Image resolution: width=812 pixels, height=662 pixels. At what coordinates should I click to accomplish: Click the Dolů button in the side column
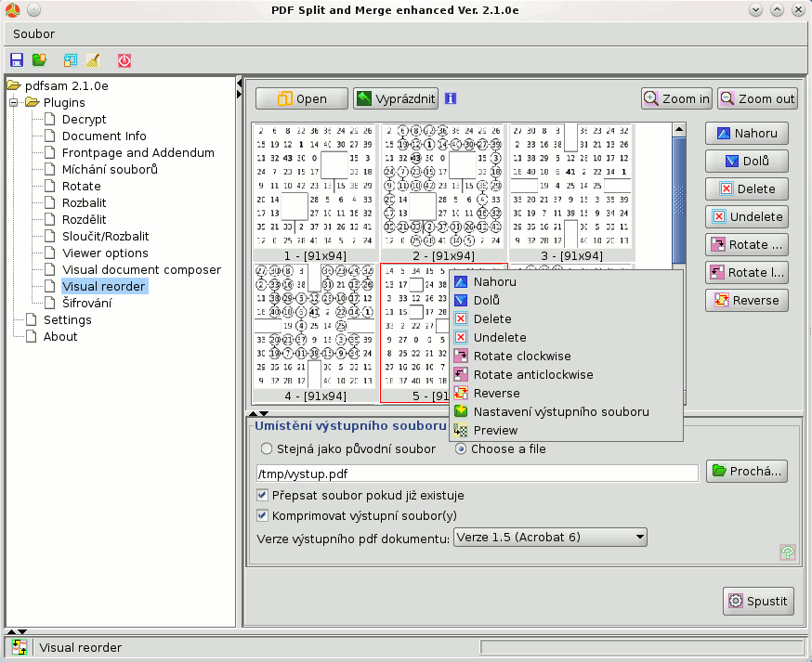point(747,161)
